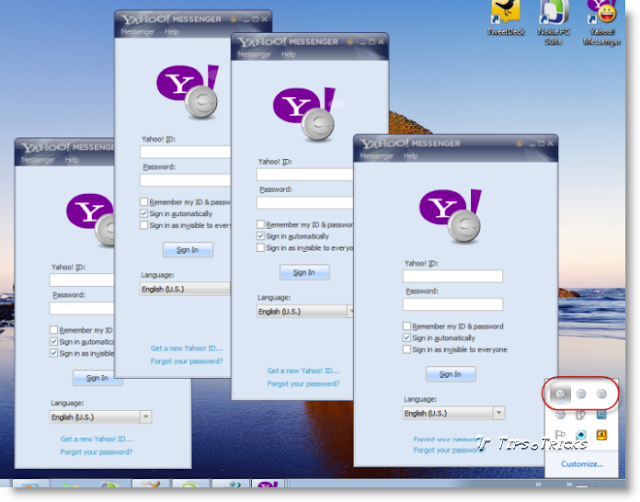Open the Messenger menu in the second window from the left

pyautogui.click(x=137, y=32)
